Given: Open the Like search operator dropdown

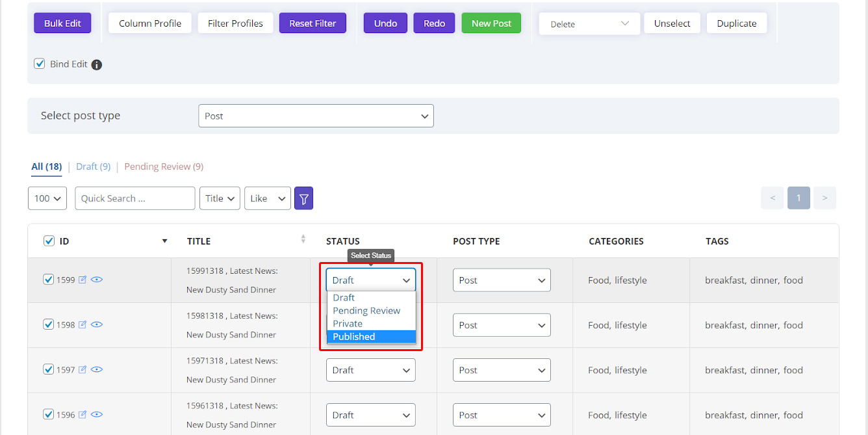Looking at the screenshot, I should coord(267,198).
